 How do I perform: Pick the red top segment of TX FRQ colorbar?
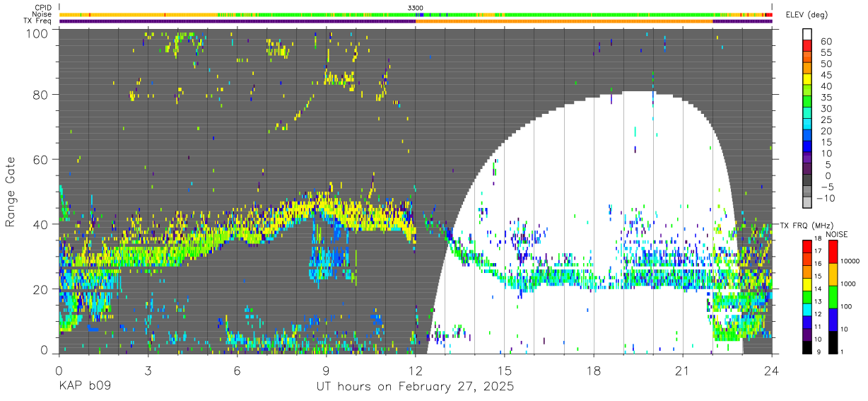pos(808,247)
